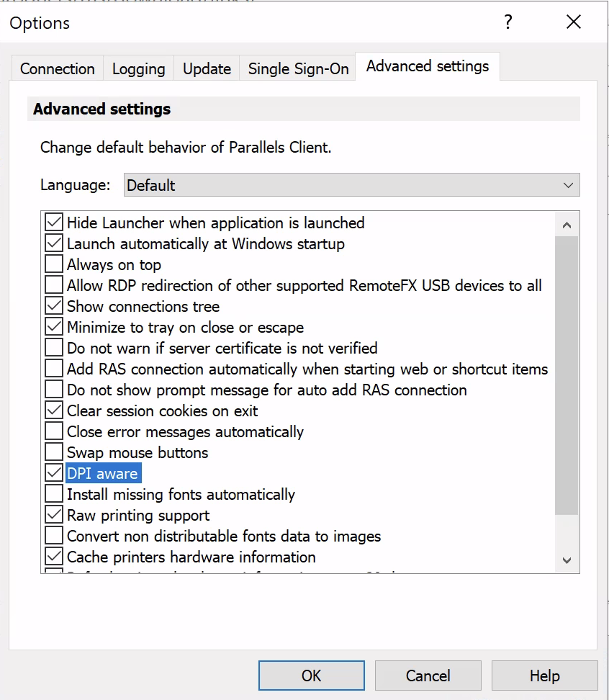Click the settings list vertical scrollbar thumb
This screenshot has height=700, width=609.
click(x=567, y=375)
